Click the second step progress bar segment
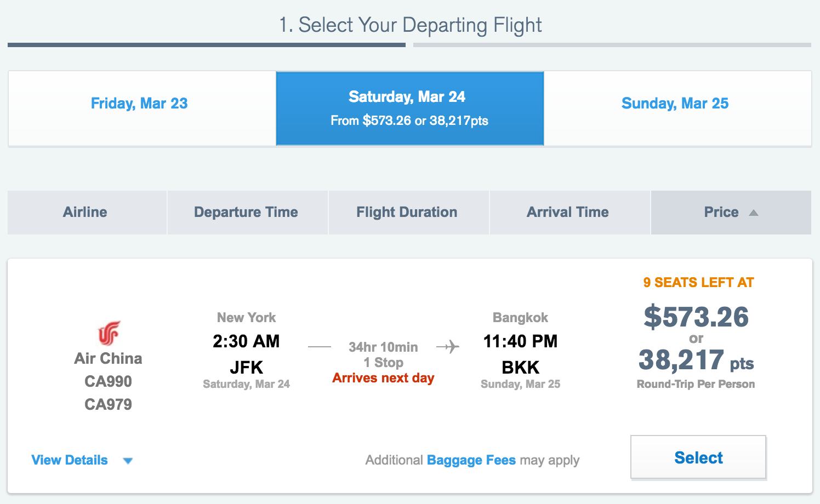820x504 pixels. click(x=612, y=45)
